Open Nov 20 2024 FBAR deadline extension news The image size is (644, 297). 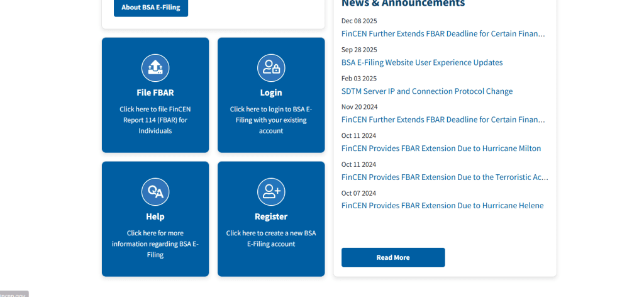point(443,120)
